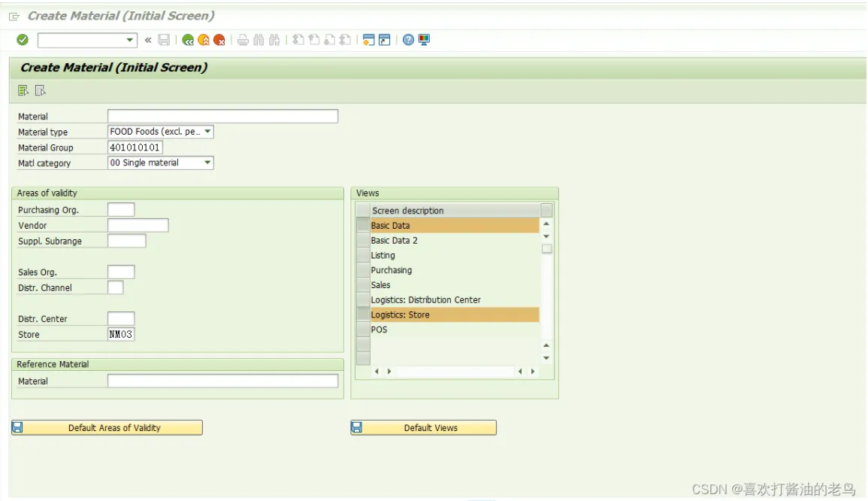The height and width of the screenshot is (501, 868).
Task: Click the Vendor input field
Action: (138, 225)
